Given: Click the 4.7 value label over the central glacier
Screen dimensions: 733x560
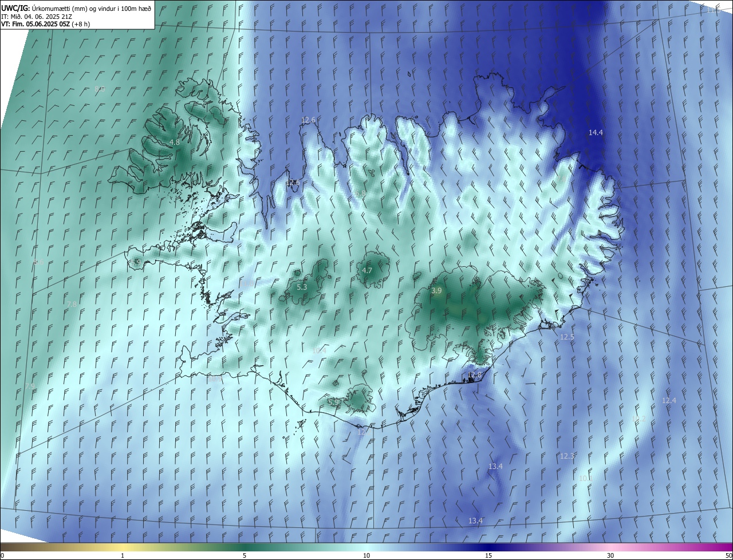Looking at the screenshot, I should [x=367, y=270].
